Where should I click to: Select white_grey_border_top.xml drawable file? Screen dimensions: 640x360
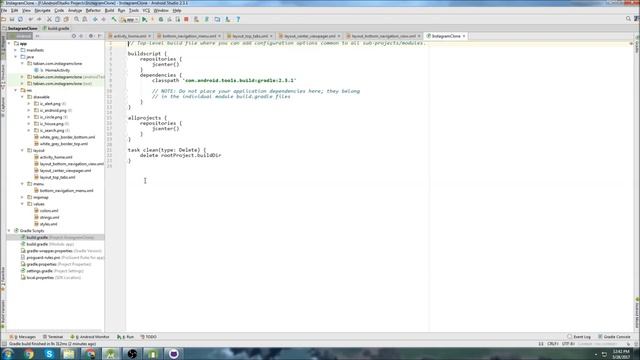coord(64,144)
